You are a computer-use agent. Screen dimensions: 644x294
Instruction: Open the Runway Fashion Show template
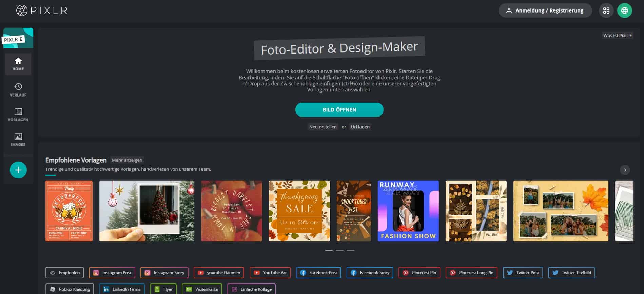point(408,211)
